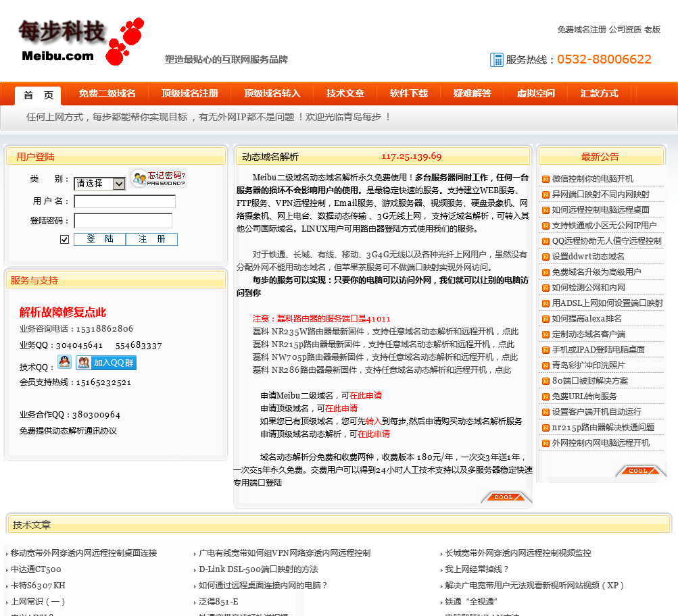This screenshot has height=616, width=678.
Task: Open the NR235W router firmware link
Action: click(x=385, y=332)
